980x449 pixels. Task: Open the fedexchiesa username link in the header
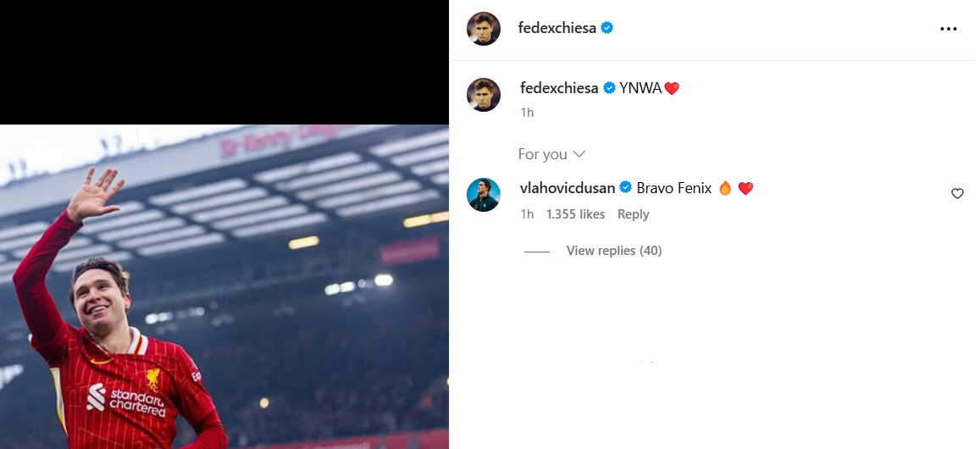click(557, 28)
